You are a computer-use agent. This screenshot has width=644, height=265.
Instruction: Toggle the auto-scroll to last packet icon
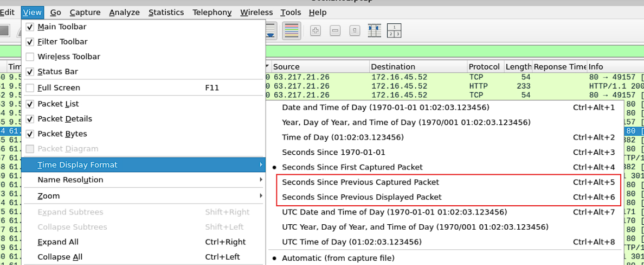(271, 31)
